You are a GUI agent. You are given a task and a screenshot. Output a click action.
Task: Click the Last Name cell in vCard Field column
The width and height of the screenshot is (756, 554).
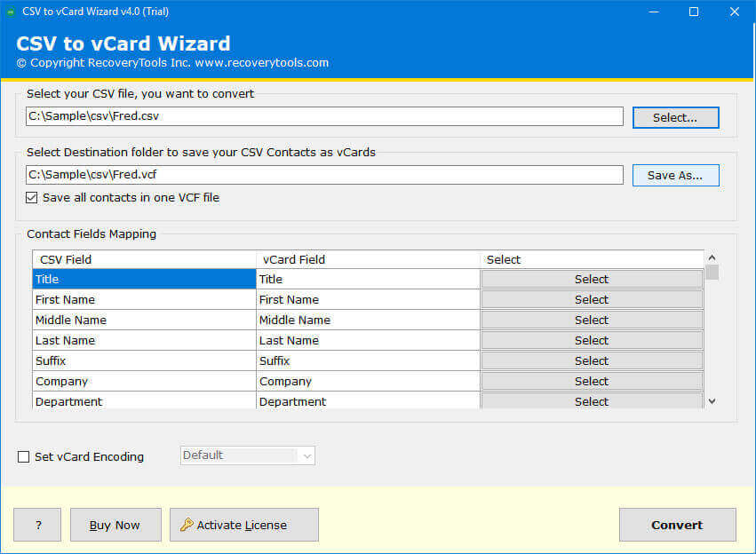[369, 341]
